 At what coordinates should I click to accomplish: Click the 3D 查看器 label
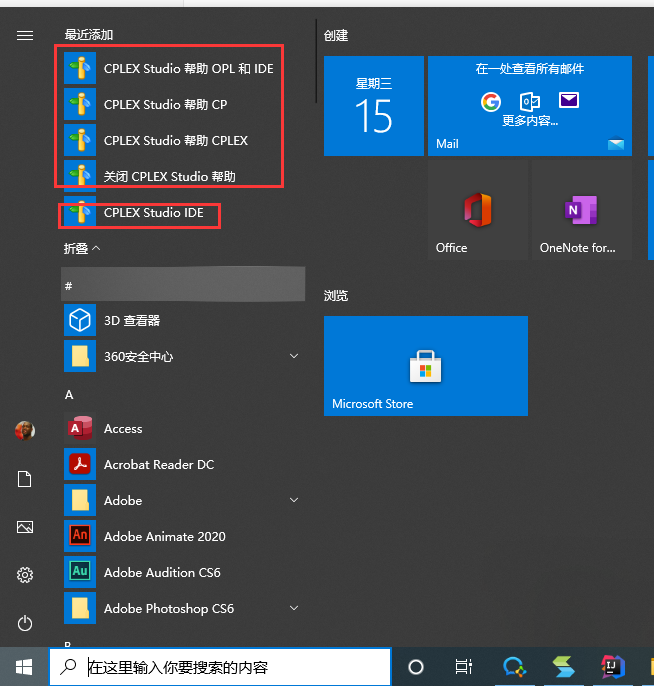(x=132, y=320)
